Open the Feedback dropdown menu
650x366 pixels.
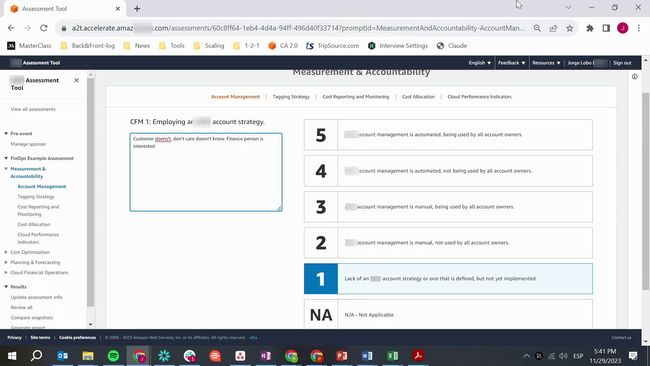click(511, 63)
